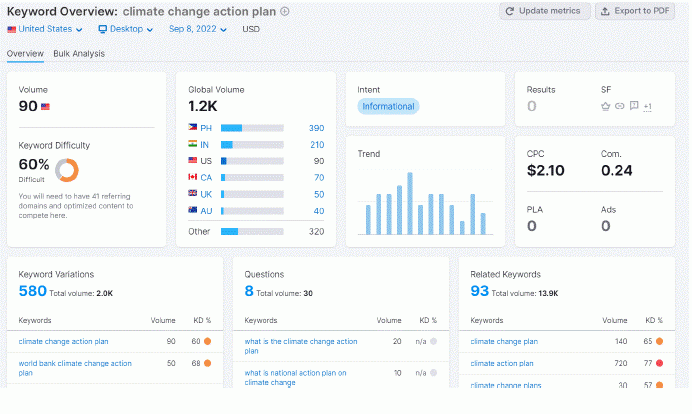Click the Australia flag icon
This screenshot has width=692, height=414.
[192, 210]
